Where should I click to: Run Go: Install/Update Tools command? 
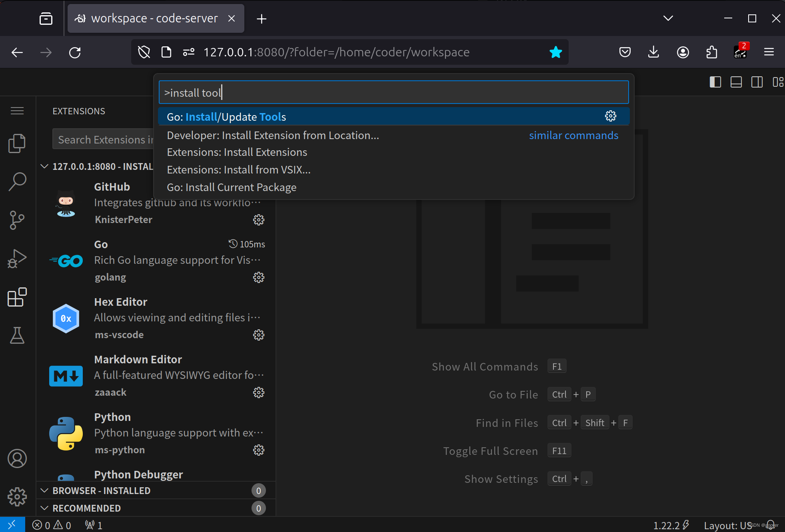(394, 117)
